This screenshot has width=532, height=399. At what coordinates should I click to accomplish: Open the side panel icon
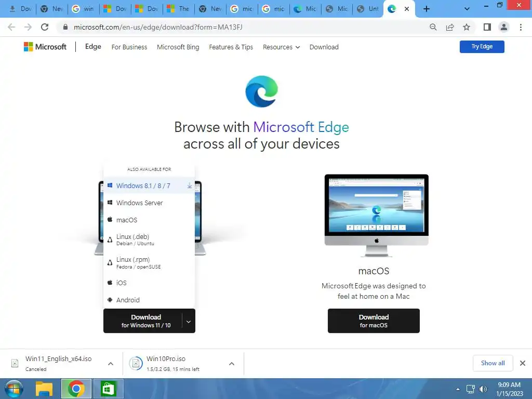tap(487, 27)
